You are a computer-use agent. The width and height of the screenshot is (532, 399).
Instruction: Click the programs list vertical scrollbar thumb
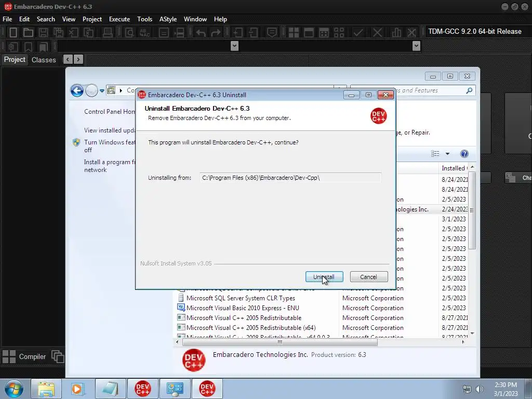(x=472, y=210)
